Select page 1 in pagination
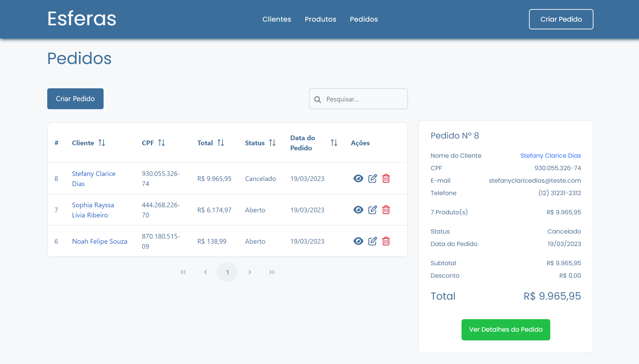This screenshot has width=639, height=364. [x=227, y=272]
